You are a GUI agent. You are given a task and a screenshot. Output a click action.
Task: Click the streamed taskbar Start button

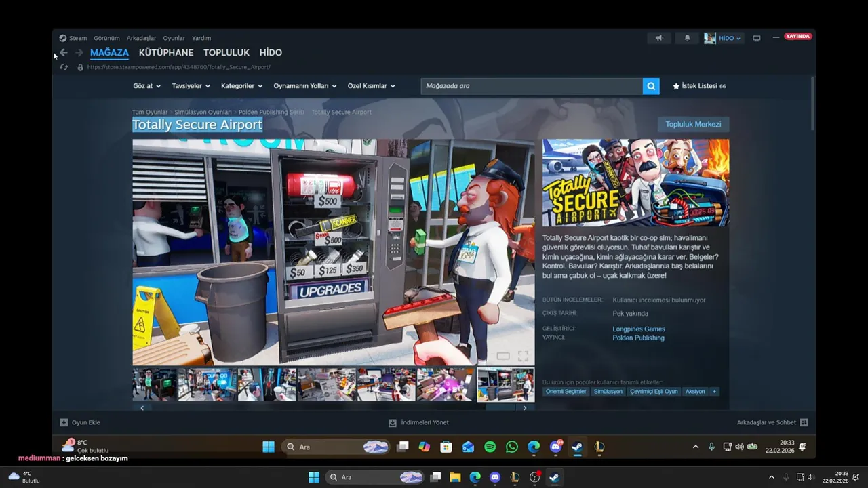(x=269, y=447)
